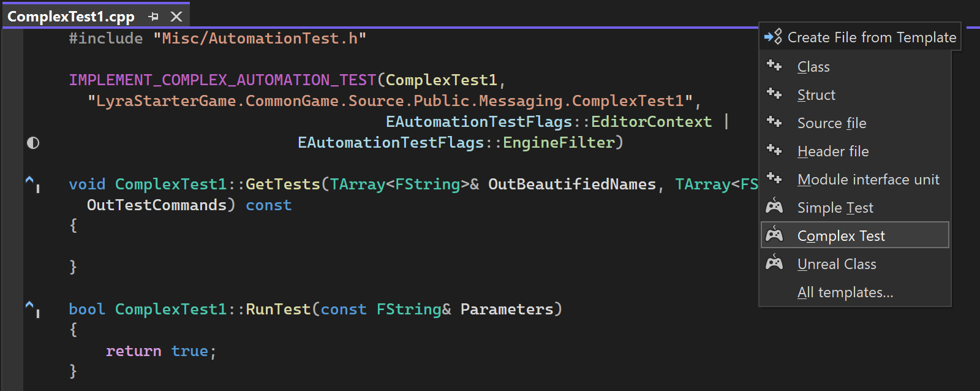Click the Create File from Template arrow icon
Viewport: 980px width, 391px height.
click(x=773, y=37)
